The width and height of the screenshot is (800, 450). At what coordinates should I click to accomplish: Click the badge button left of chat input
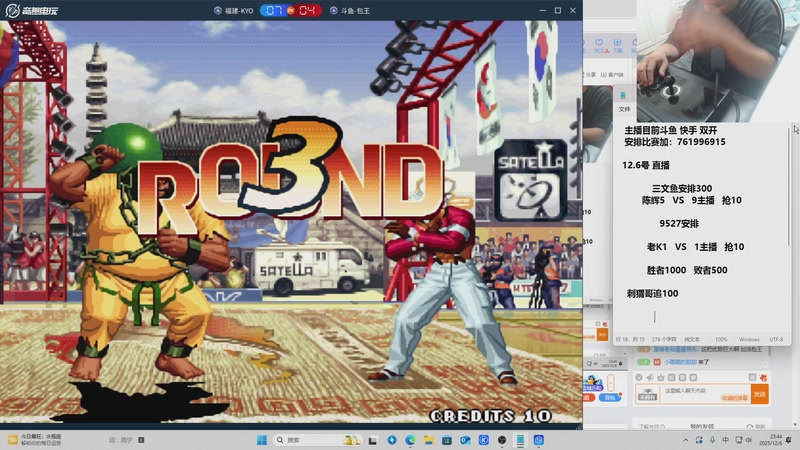[x=647, y=394]
